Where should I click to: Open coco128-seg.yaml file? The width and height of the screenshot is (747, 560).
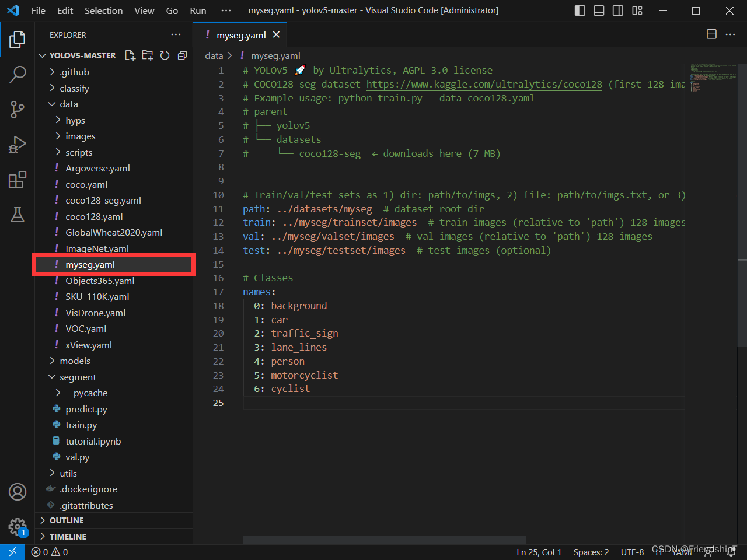point(114,200)
